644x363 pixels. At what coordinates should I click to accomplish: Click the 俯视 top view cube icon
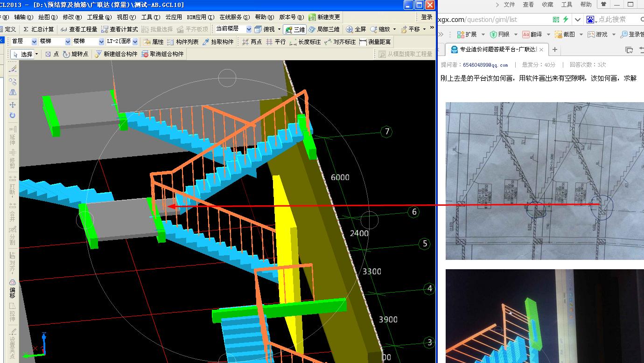(258, 29)
